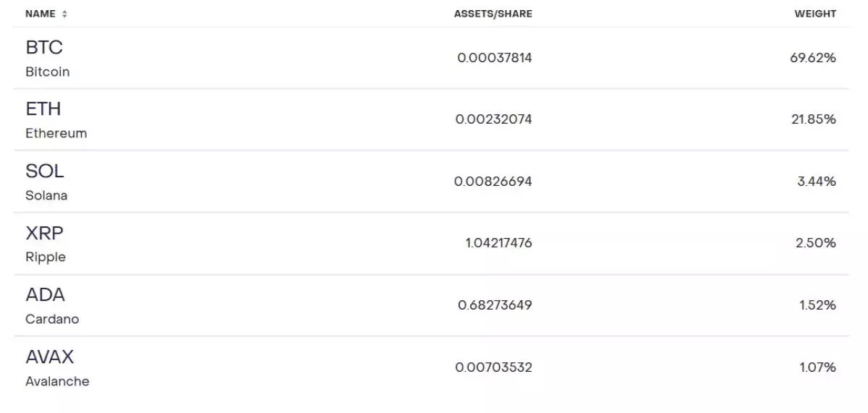The height and width of the screenshot is (413, 868).
Task: Select the XRP ticker
Action: [x=45, y=233]
